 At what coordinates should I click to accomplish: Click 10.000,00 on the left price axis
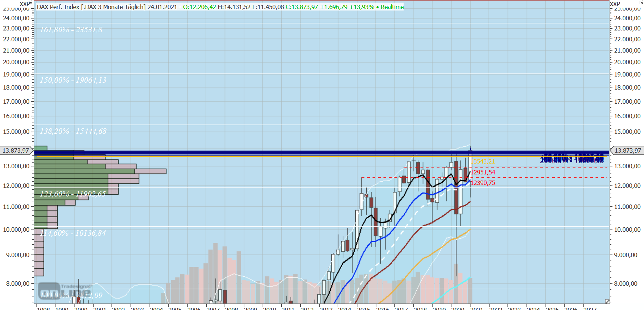pyautogui.click(x=16, y=230)
